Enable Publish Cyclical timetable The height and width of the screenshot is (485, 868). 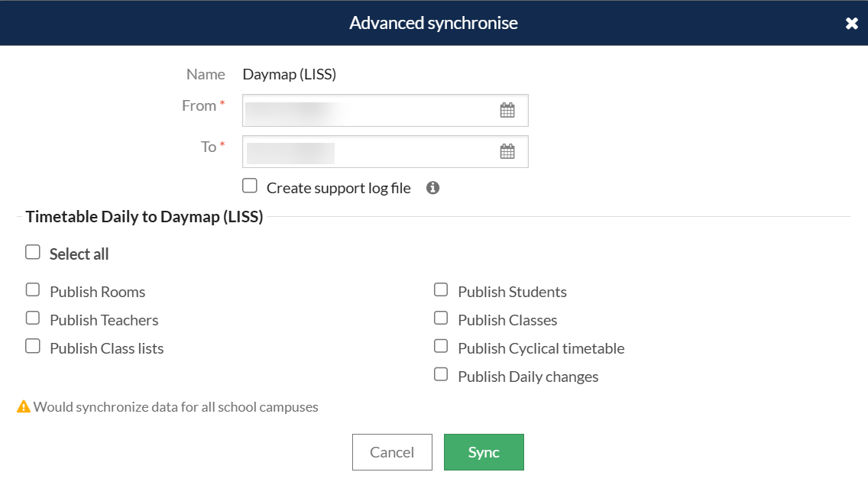click(441, 346)
